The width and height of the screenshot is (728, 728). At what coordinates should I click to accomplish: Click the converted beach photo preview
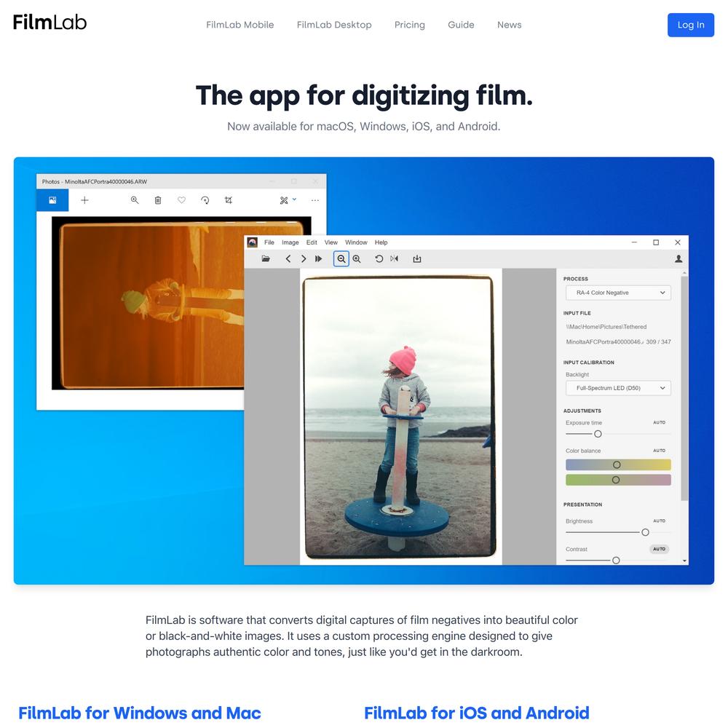click(x=400, y=417)
